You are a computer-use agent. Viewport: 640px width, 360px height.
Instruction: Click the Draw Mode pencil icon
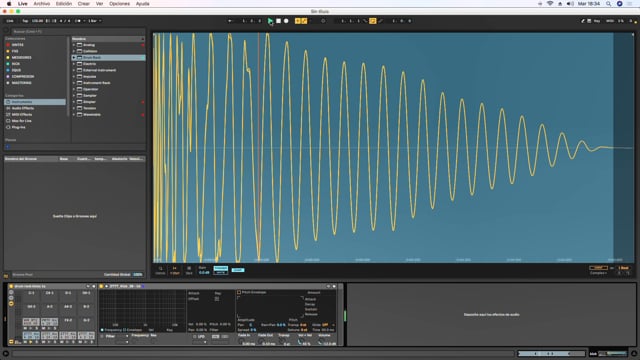(380, 21)
